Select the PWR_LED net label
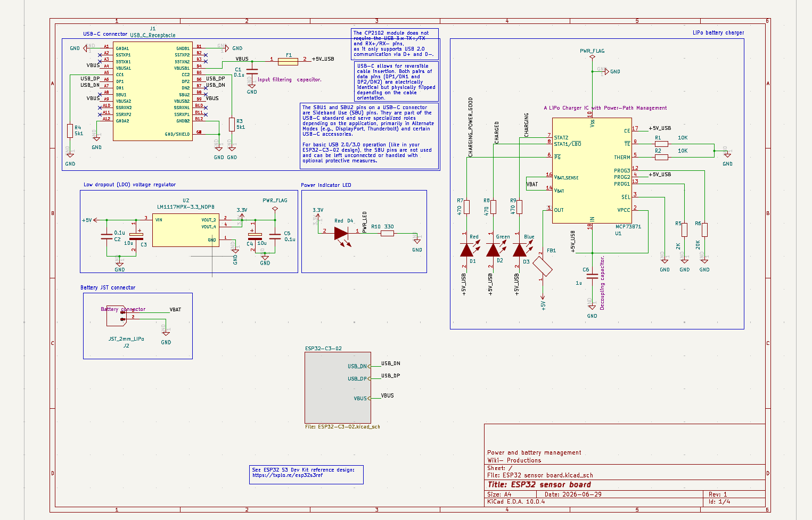 point(365,222)
